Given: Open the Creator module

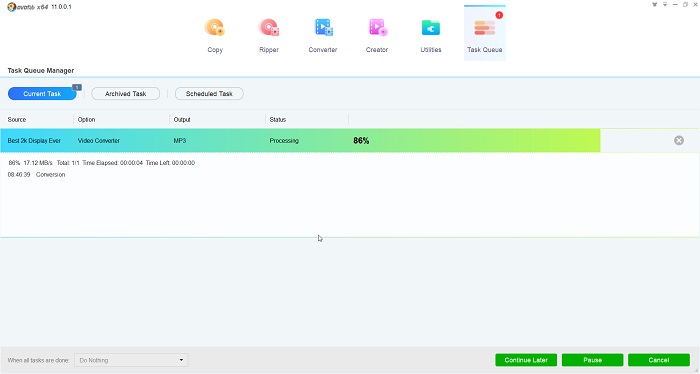Looking at the screenshot, I should [377, 36].
